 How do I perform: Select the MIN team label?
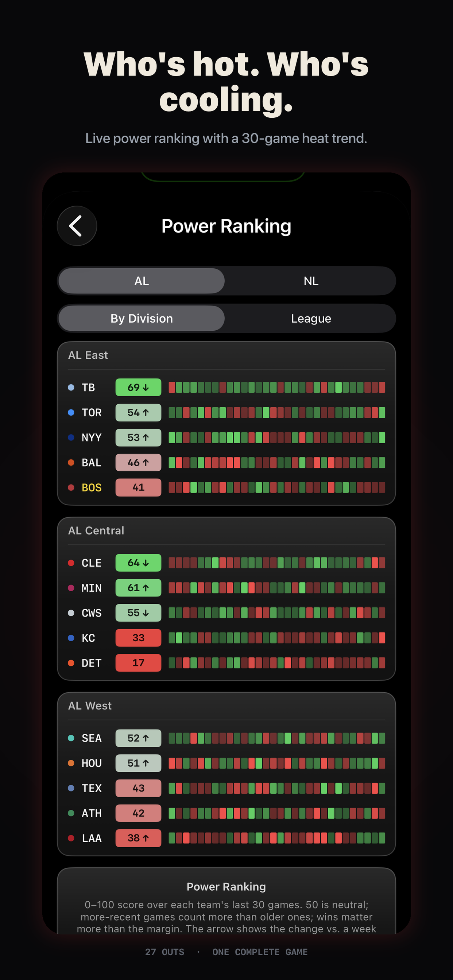point(91,588)
